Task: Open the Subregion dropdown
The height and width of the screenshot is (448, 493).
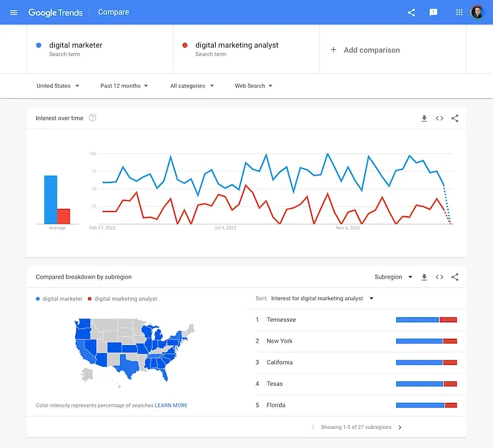Action: [393, 277]
